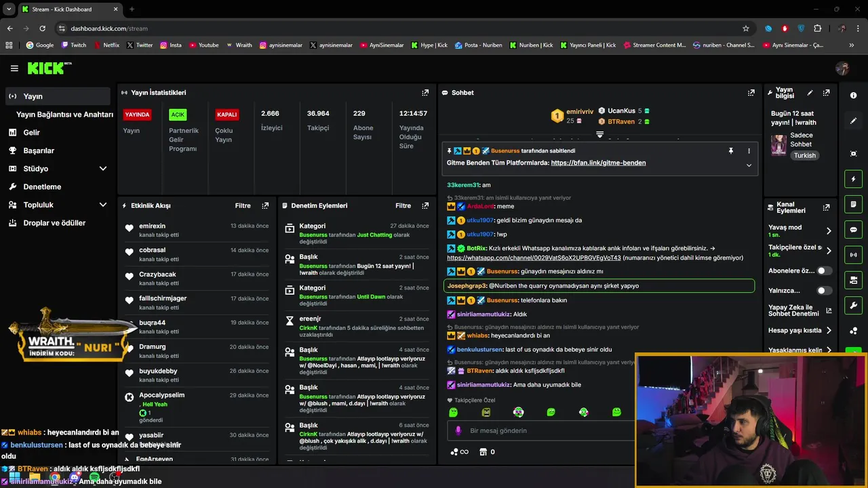
Task: Expand the Topluluk sidebar section
Action: 103,205
